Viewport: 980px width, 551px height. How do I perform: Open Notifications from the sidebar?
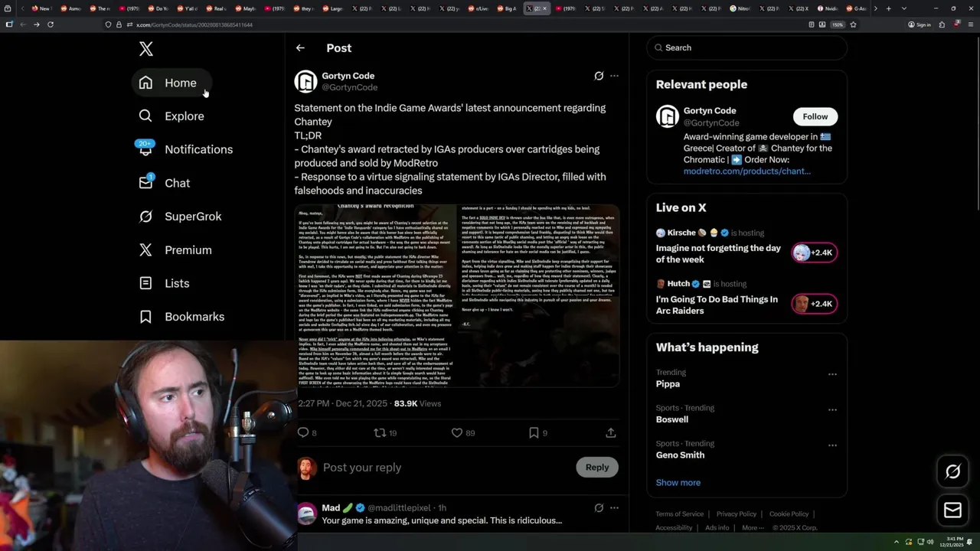tap(185, 149)
